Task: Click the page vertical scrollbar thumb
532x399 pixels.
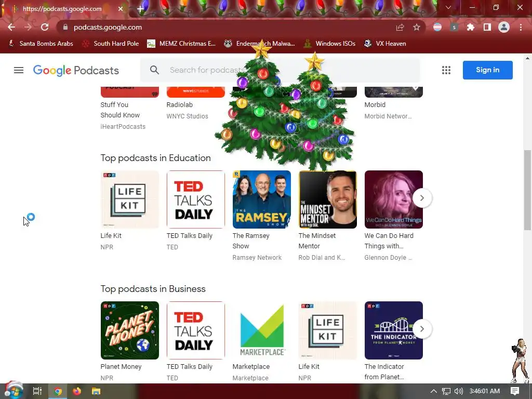Action: (x=527, y=190)
